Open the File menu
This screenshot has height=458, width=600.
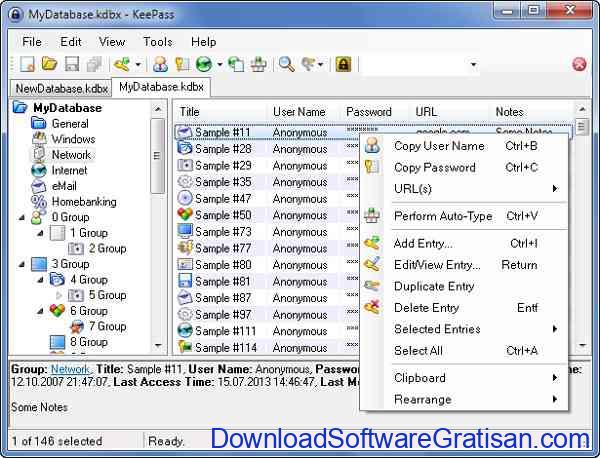pyautogui.click(x=32, y=41)
